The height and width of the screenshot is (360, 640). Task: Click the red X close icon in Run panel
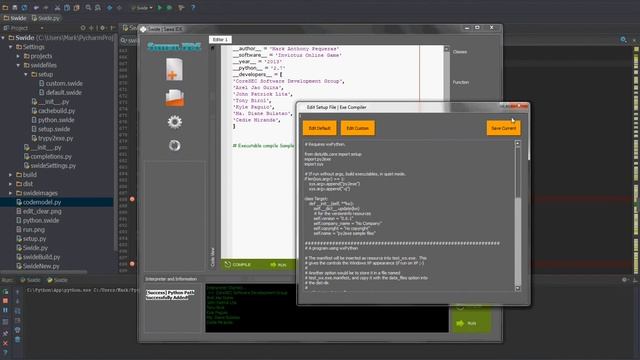[5, 343]
